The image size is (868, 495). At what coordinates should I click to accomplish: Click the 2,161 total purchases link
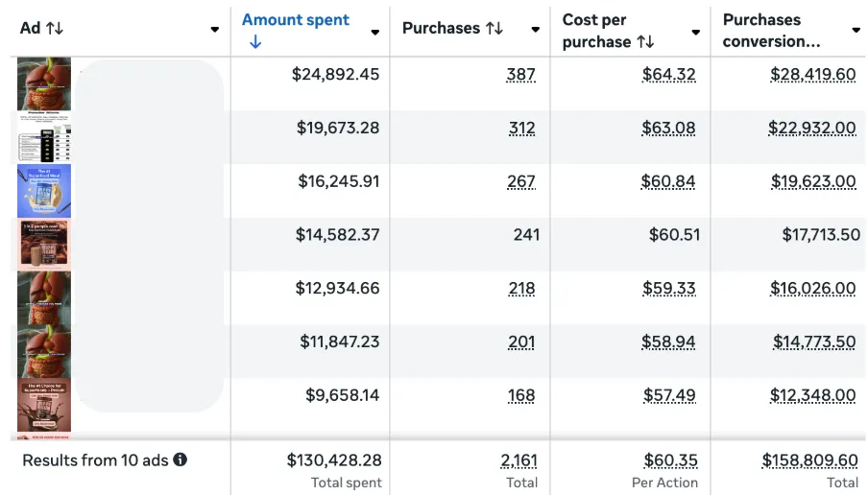[x=519, y=460]
